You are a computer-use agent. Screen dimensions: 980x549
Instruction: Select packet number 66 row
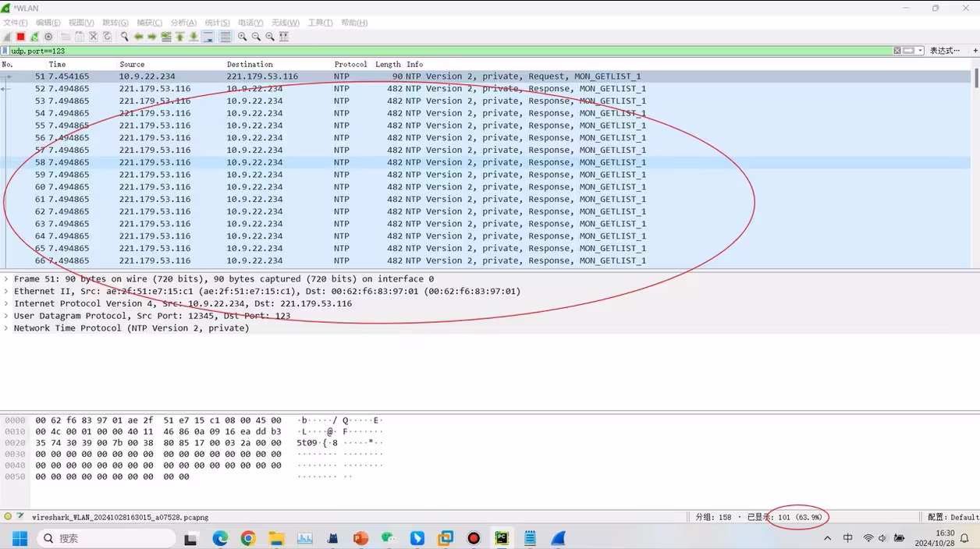point(487,260)
